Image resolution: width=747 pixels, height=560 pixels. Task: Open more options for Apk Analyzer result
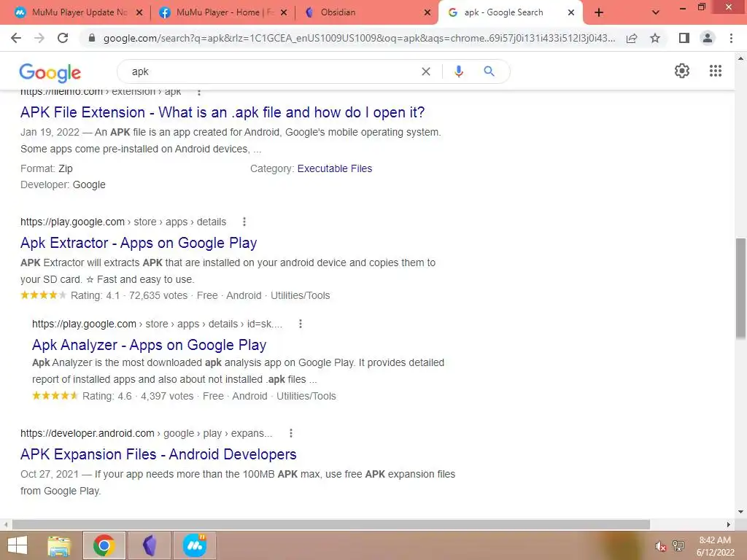click(300, 324)
